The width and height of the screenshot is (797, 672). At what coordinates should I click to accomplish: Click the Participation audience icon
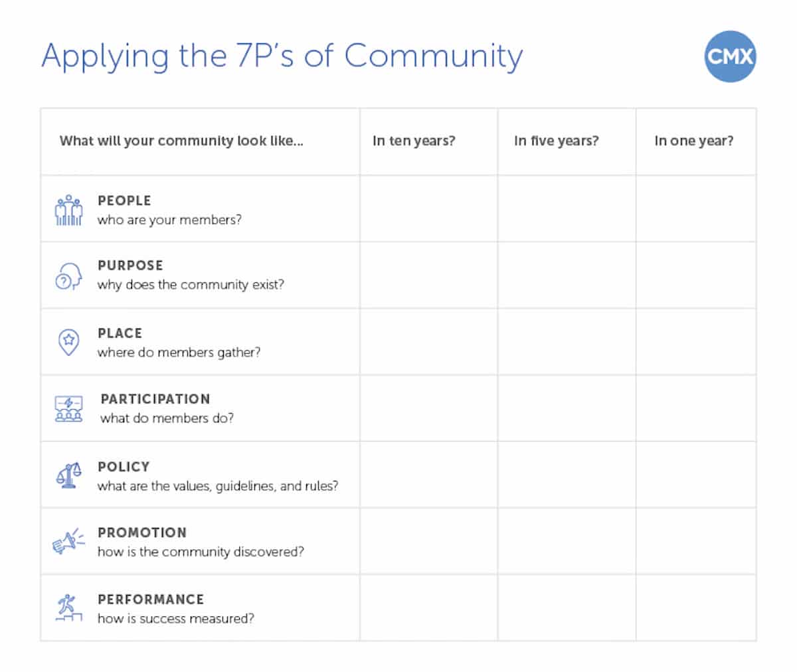[68, 409]
